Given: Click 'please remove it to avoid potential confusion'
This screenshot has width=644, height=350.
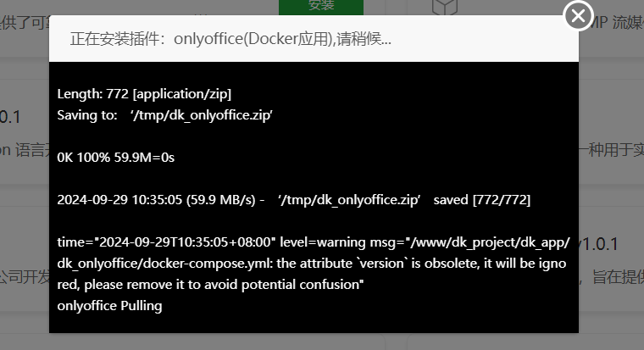Looking at the screenshot, I should click(x=224, y=285).
